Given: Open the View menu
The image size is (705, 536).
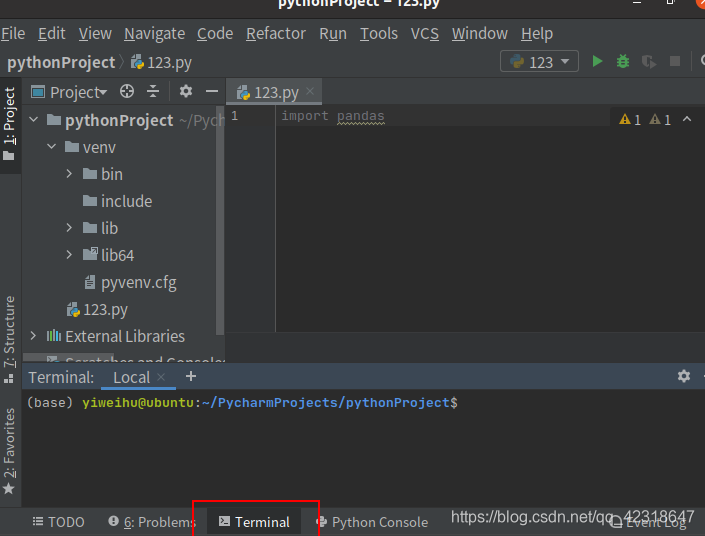Looking at the screenshot, I should click(95, 34).
